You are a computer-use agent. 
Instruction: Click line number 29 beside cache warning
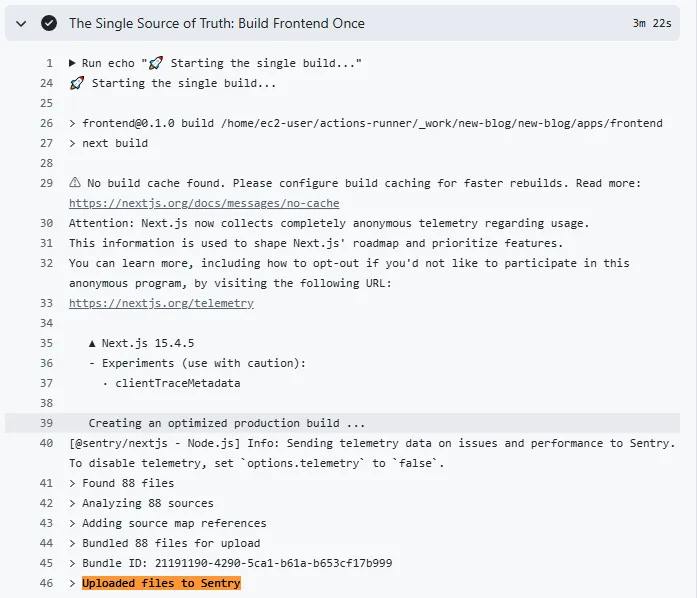coord(46,183)
